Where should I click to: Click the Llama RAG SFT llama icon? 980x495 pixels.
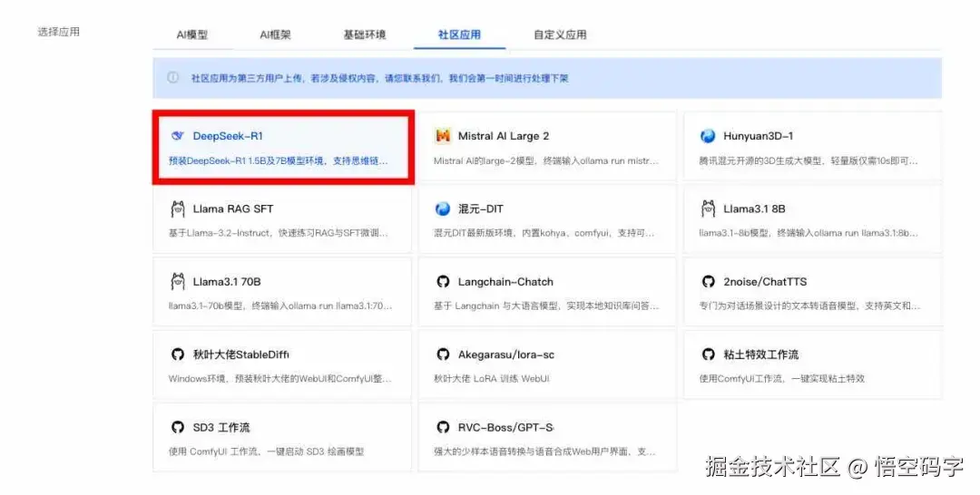pyautogui.click(x=178, y=209)
